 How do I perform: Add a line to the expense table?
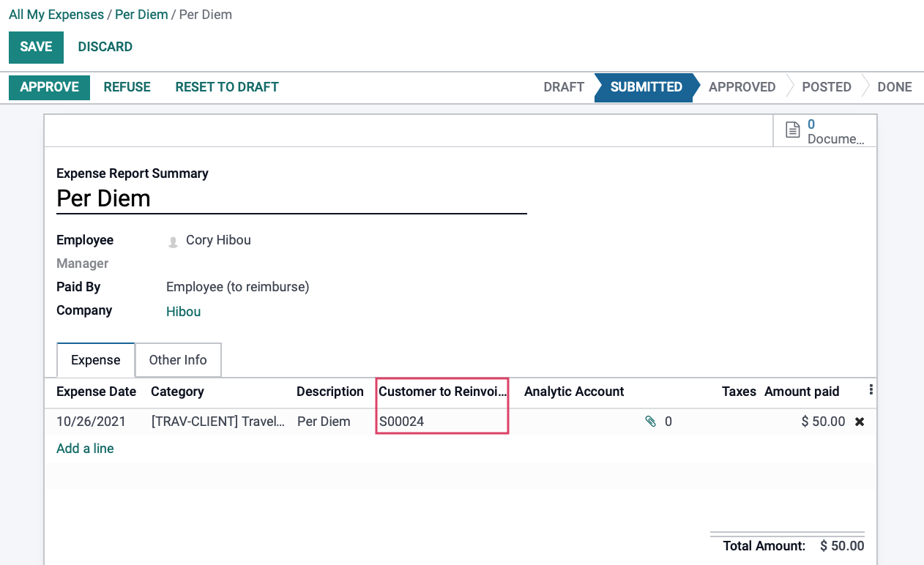(x=85, y=449)
